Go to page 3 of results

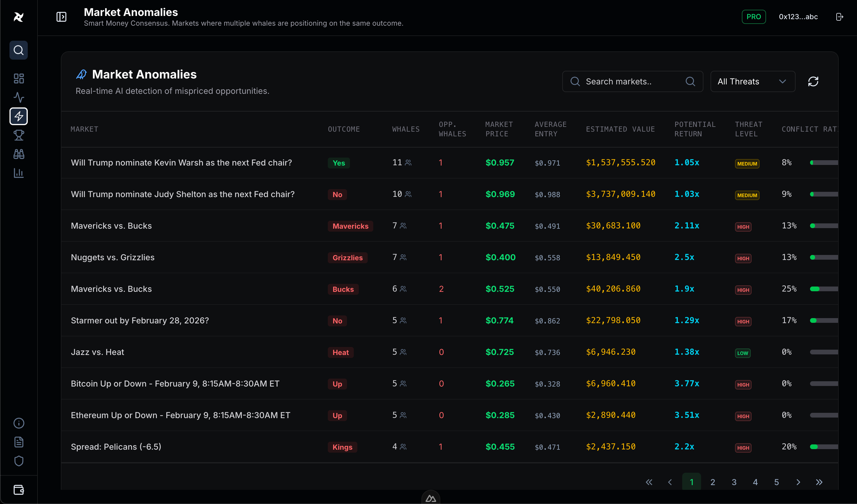point(734,482)
